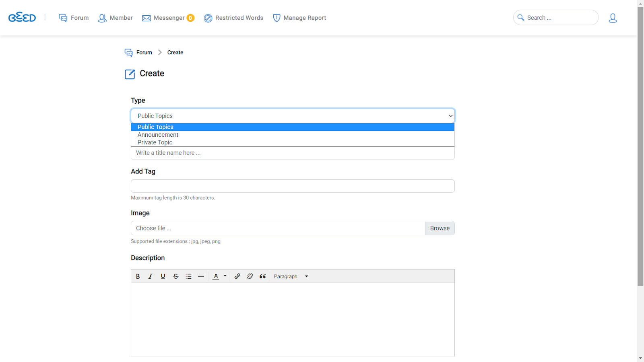Focus the Add Tag input field
The image size is (644, 362).
[x=293, y=186]
